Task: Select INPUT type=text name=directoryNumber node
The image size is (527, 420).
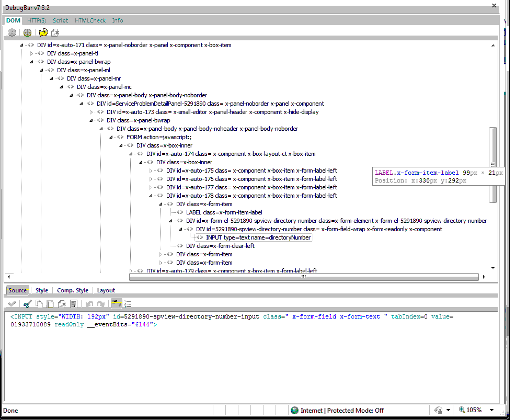Action: (x=258, y=237)
